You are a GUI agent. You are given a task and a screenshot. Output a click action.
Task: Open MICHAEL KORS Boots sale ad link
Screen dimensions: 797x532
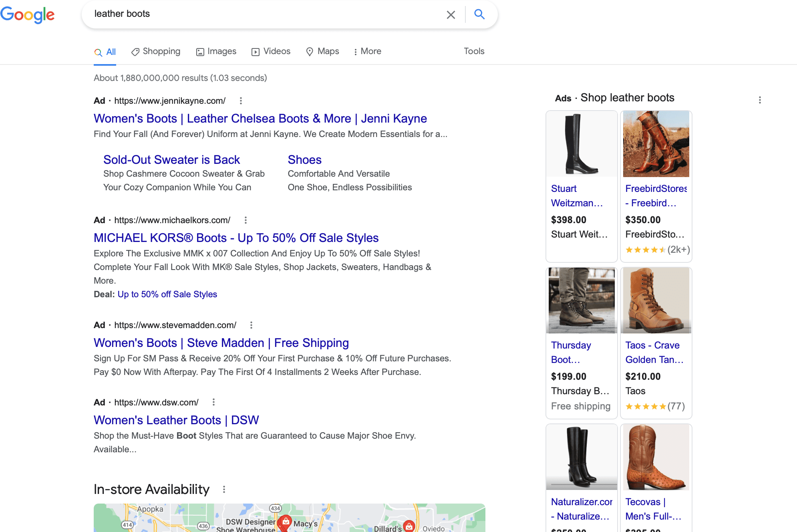click(x=236, y=238)
